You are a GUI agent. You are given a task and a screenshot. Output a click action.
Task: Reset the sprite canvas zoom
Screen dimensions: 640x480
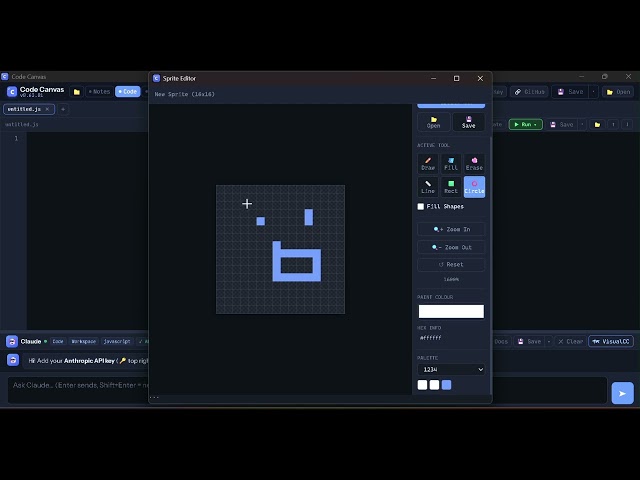point(451,264)
